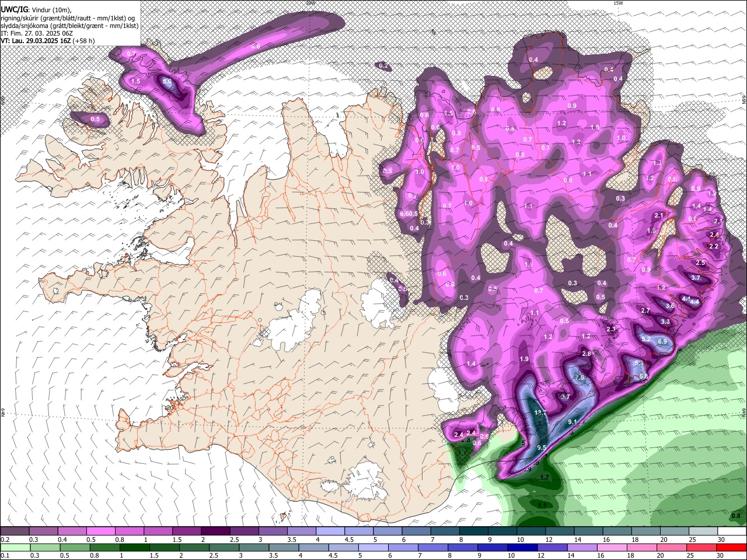Click the '9.5' precipitation value on the map
Viewport: 747px width, 560px height.
[x=542, y=448]
